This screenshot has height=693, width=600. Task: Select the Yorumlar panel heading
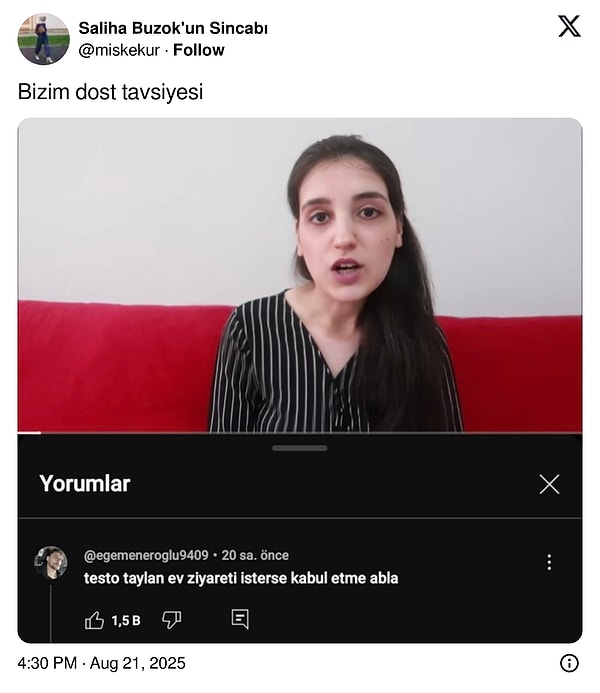click(x=84, y=484)
